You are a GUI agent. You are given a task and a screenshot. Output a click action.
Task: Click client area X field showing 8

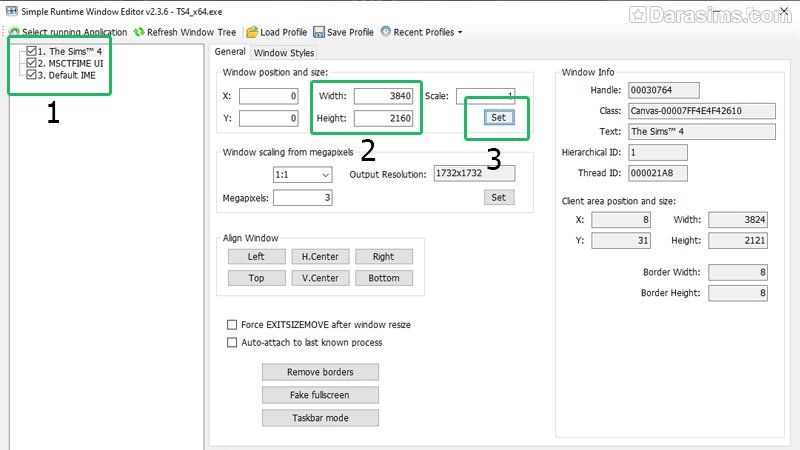click(621, 220)
